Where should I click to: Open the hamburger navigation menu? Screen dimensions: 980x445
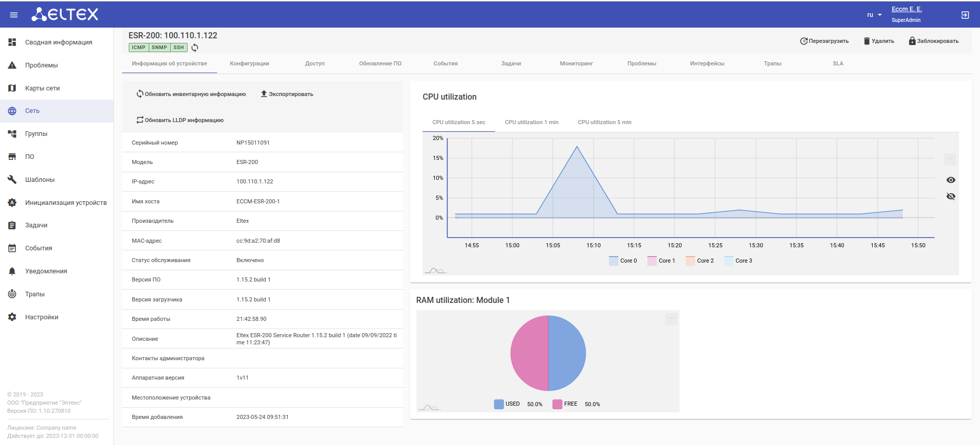[14, 15]
